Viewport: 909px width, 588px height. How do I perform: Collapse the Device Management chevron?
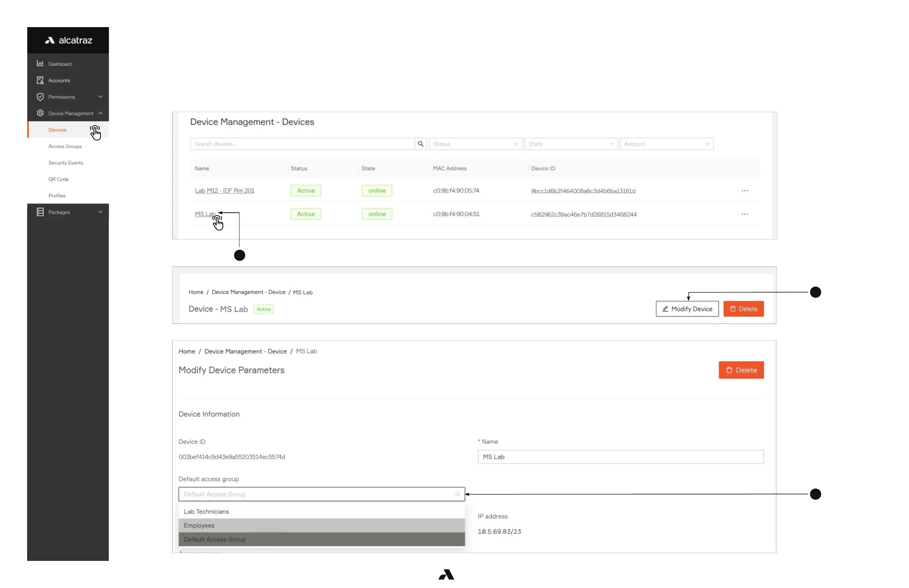101,113
